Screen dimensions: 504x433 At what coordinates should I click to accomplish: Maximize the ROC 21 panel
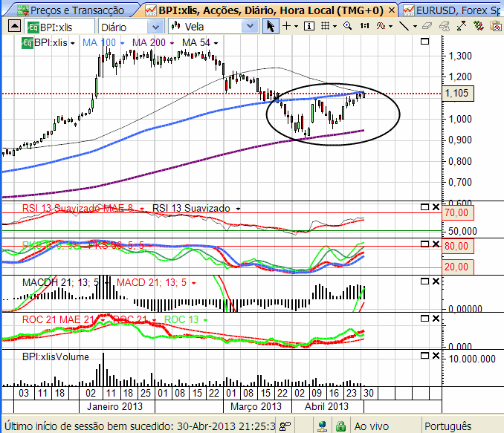[x=425, y=319]
